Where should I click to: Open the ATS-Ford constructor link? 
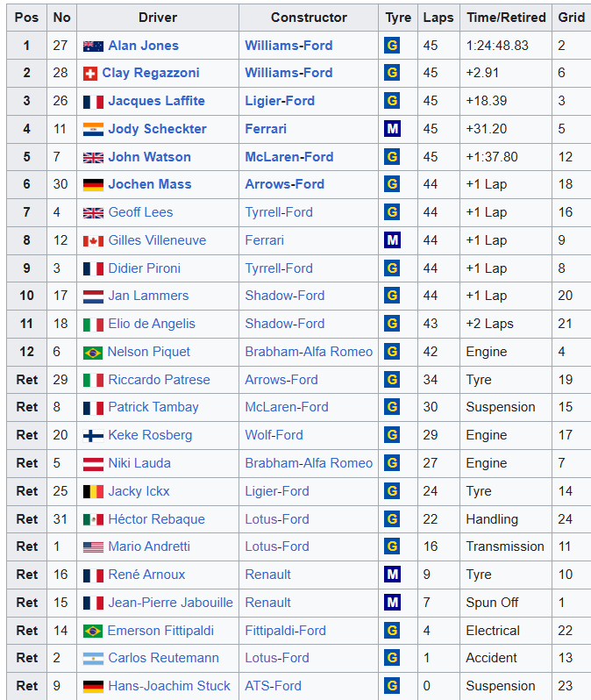[274, 686]
